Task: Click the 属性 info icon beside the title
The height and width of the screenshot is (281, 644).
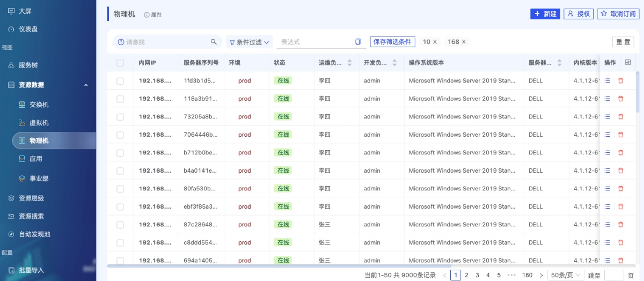Action: coord(147,15)
